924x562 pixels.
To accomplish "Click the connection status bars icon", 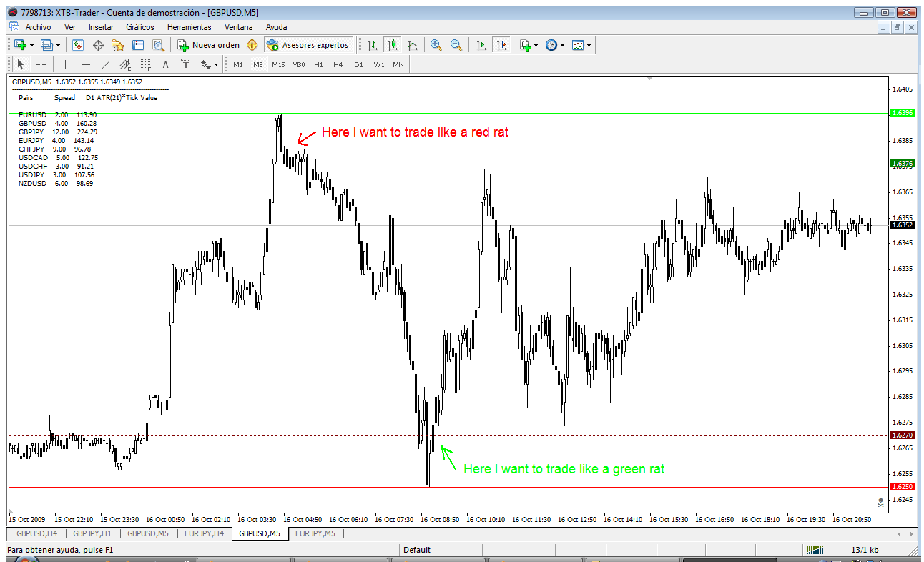I will [815, 550].
